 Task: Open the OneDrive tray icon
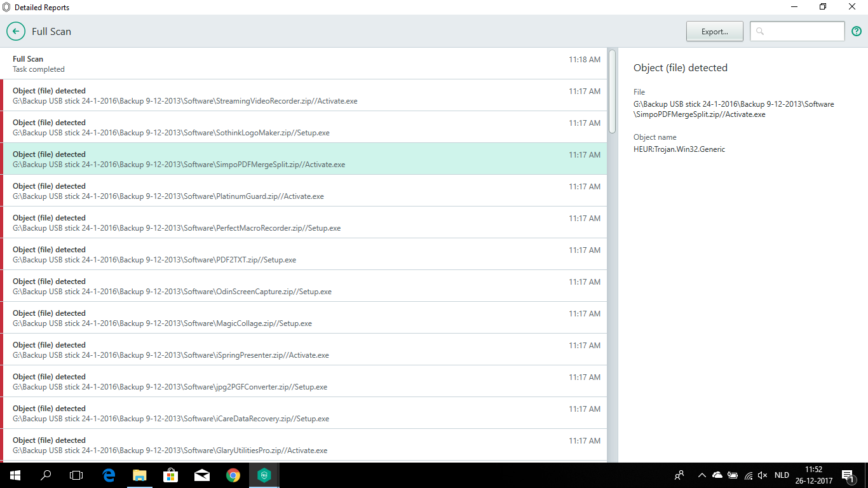pyautogui.click(x=717, y=475)
